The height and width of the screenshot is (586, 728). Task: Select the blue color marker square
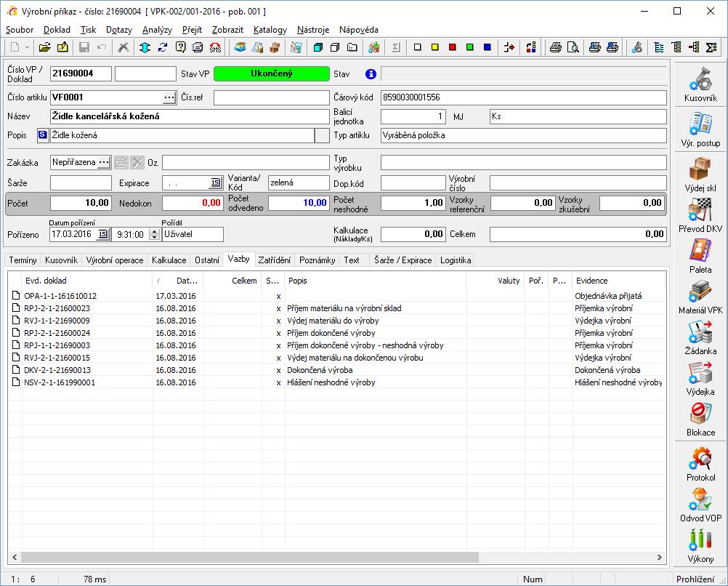[x=487, y=47]
